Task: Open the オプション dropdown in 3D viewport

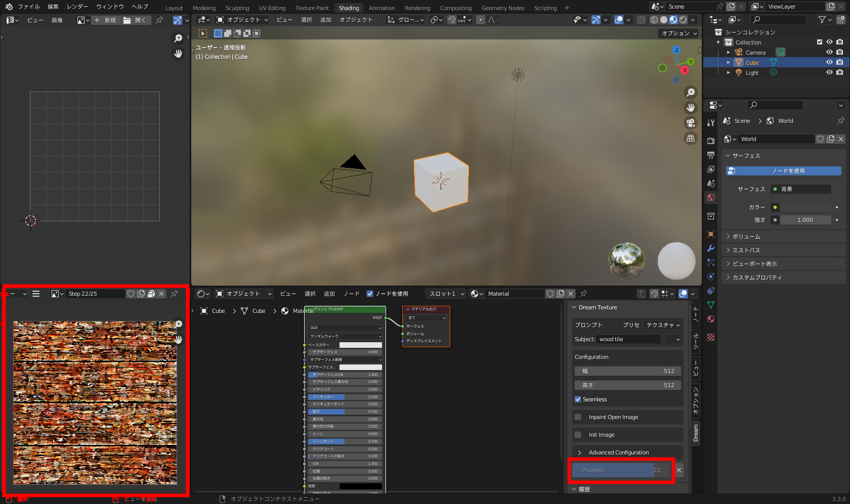Action: click(x=679, y=33)
